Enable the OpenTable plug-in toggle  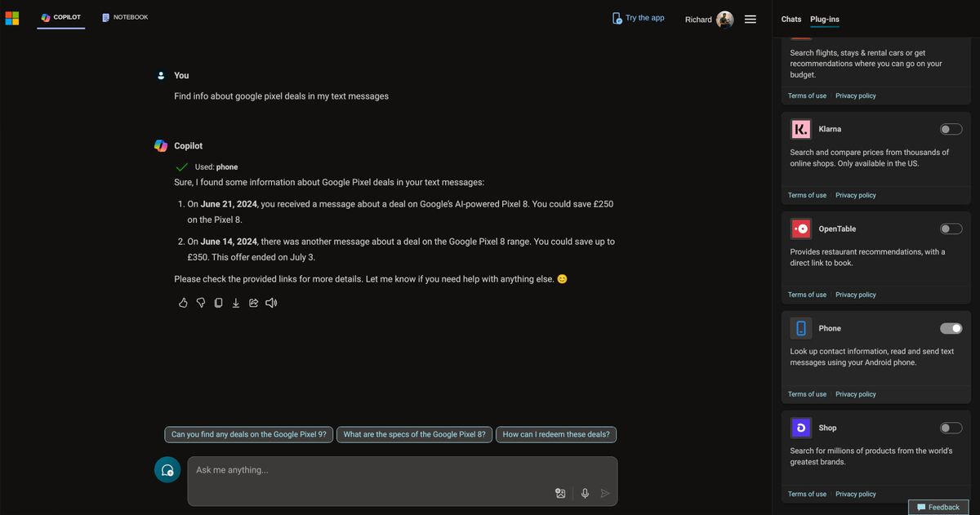coord(951,229)
